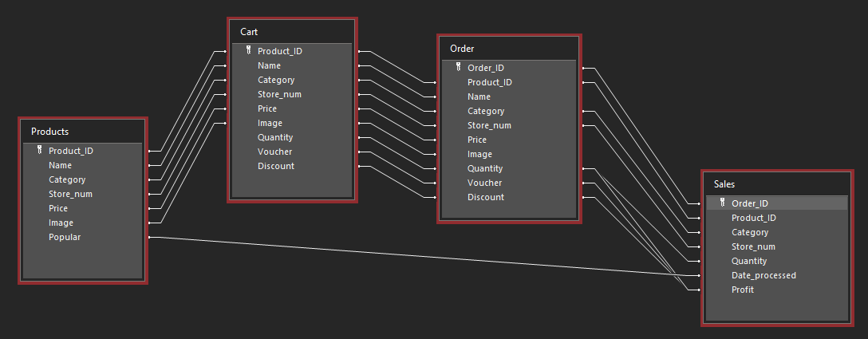Click the Image field in Products

pyautogui.click(x=61, y=223)
